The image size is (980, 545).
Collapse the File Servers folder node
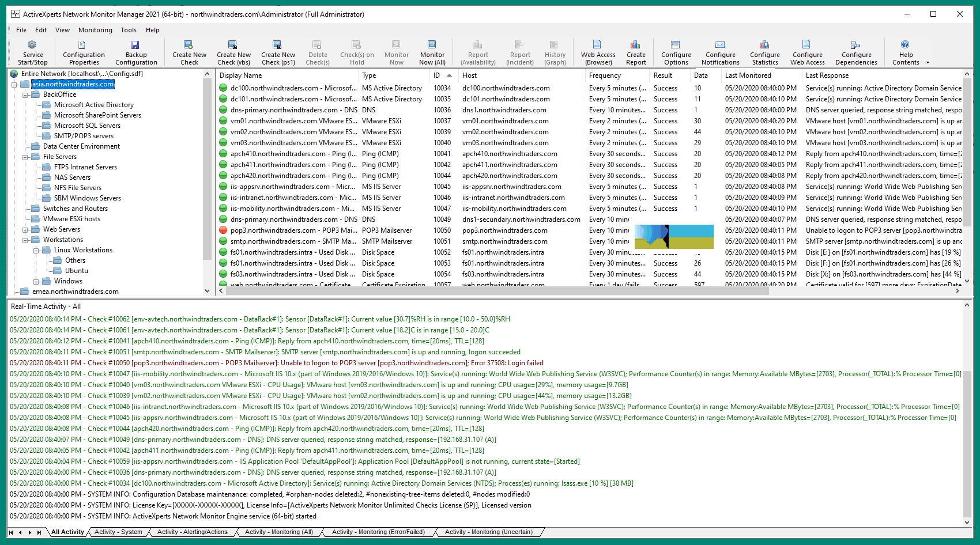[25, 157]
